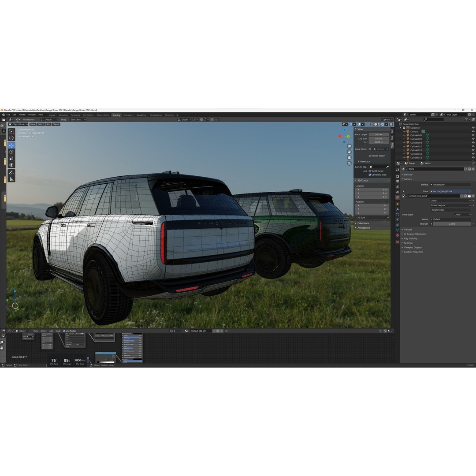Image resolution: width=476 pixels, height=476 pixels.
Task: Switch to the UV Editing workspace tab
Action: 88,115
